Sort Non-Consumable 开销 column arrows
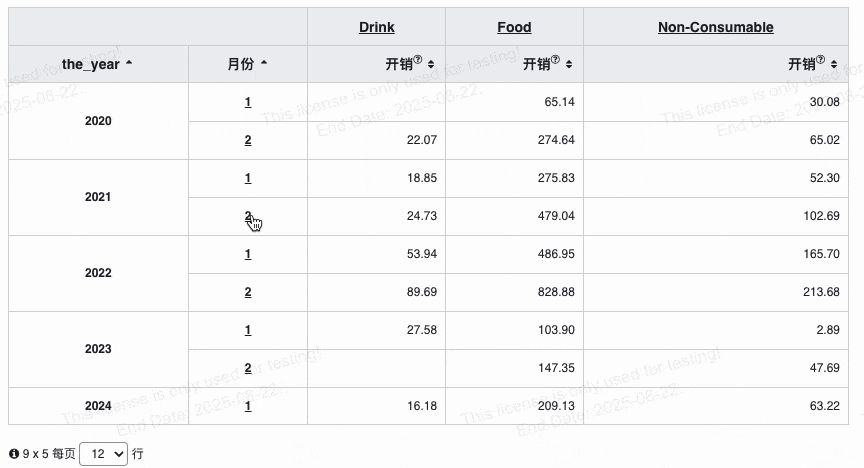Screen dimensions: 864x468 click(834, 64)
